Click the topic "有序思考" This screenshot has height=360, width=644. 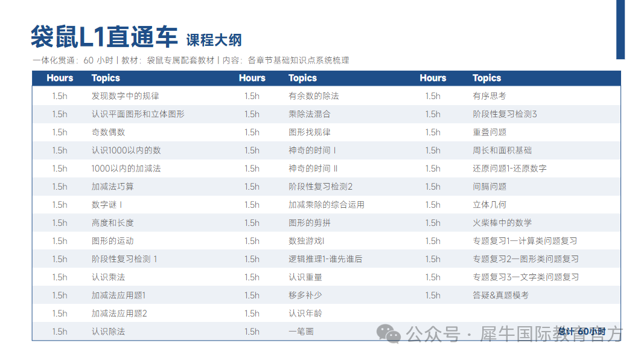pos(489,96)
